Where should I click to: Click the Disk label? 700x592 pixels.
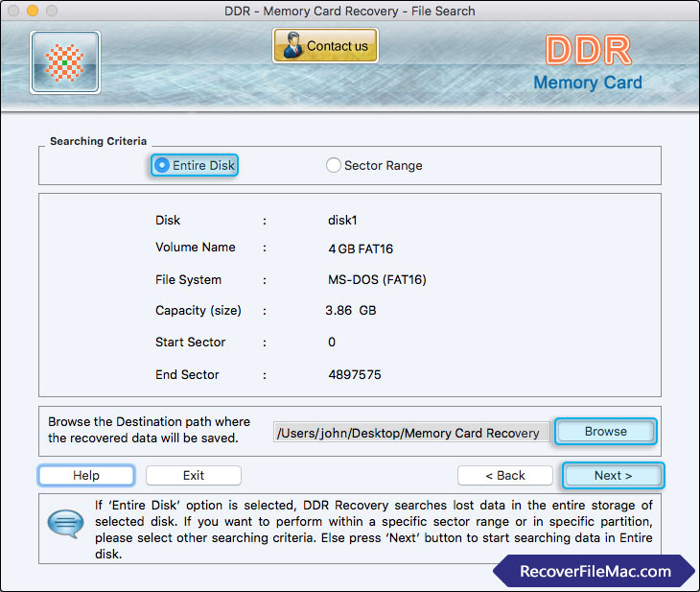point(168,221)
